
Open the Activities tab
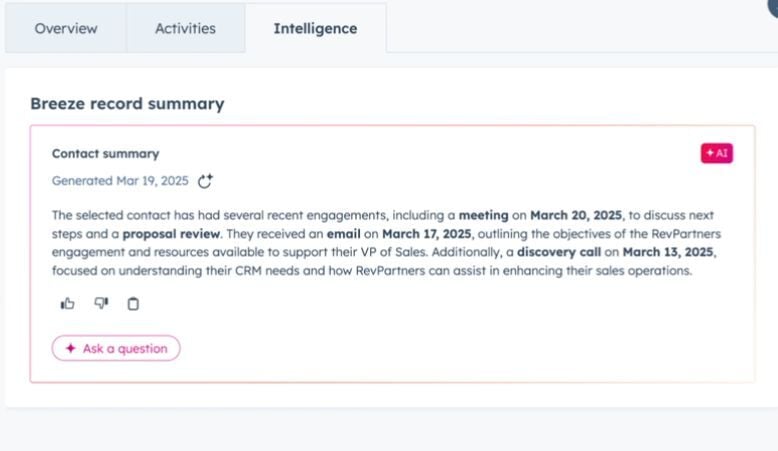[185, 28]
